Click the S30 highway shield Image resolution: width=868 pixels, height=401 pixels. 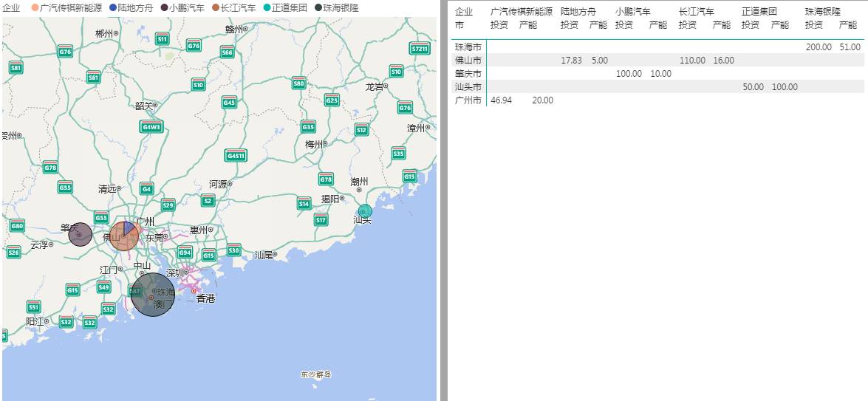[233, 250]
